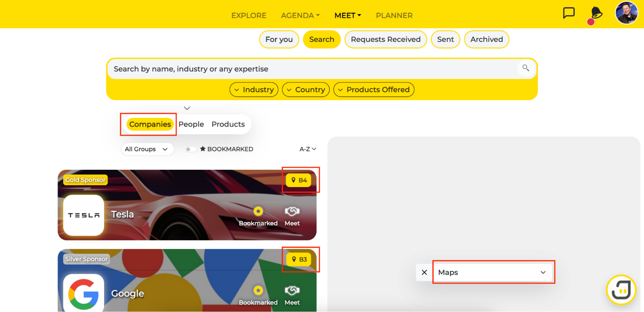644x312 pixels.
Task: Click the Google Meet handshake icon
Action: [x=292, y=290]
